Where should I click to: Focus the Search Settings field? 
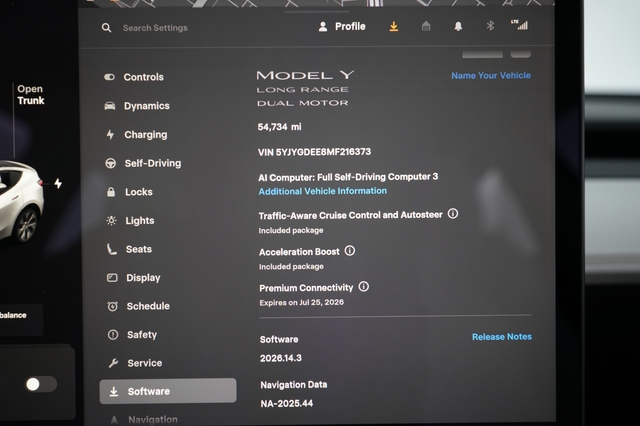tap(155, 28)
